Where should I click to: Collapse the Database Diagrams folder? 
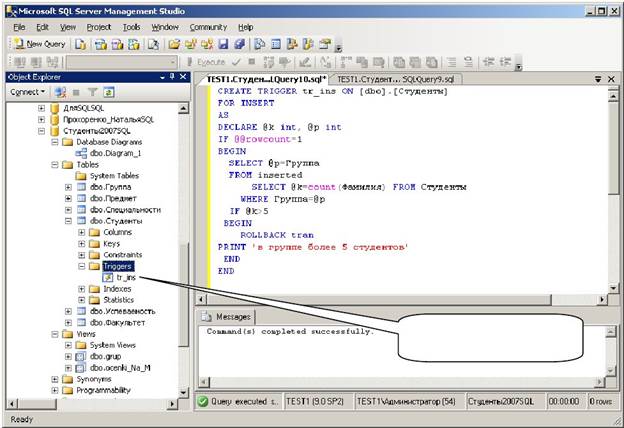pos(55,142)
